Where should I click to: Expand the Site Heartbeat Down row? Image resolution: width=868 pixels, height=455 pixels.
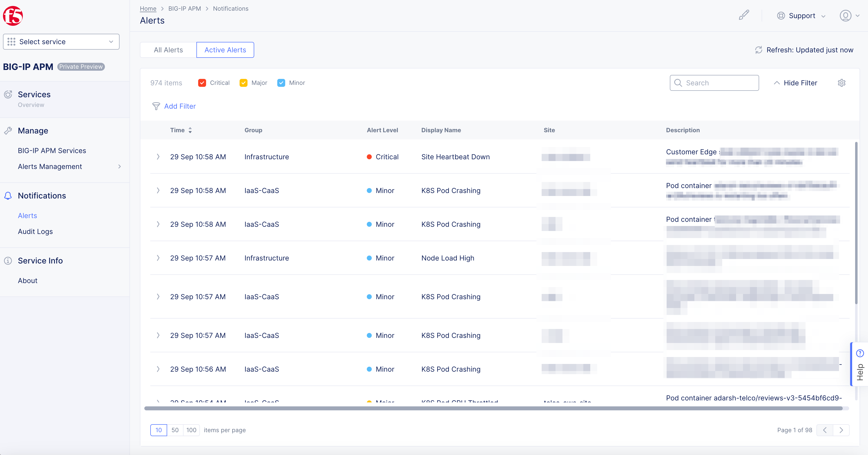pyautogui.click(x=158, y=157)
